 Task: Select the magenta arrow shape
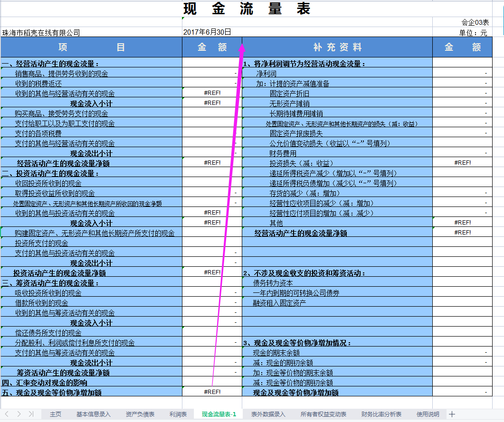228,214
